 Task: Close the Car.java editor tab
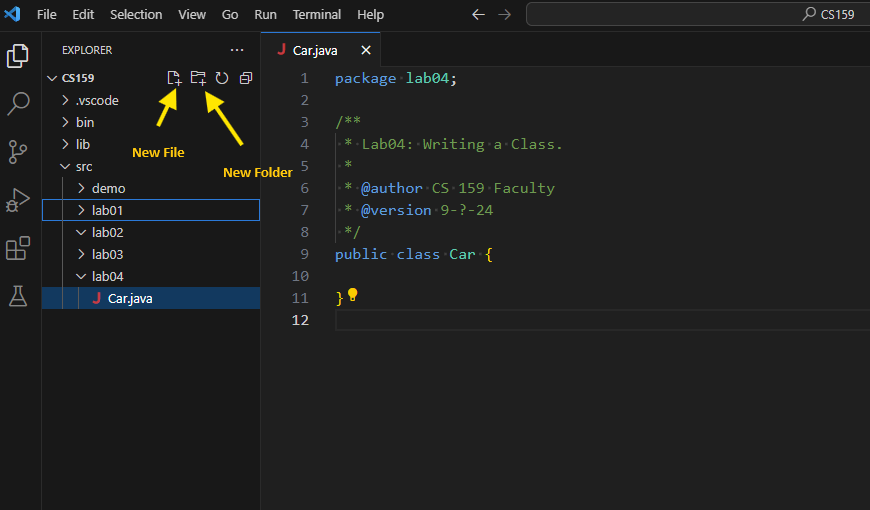366,50
